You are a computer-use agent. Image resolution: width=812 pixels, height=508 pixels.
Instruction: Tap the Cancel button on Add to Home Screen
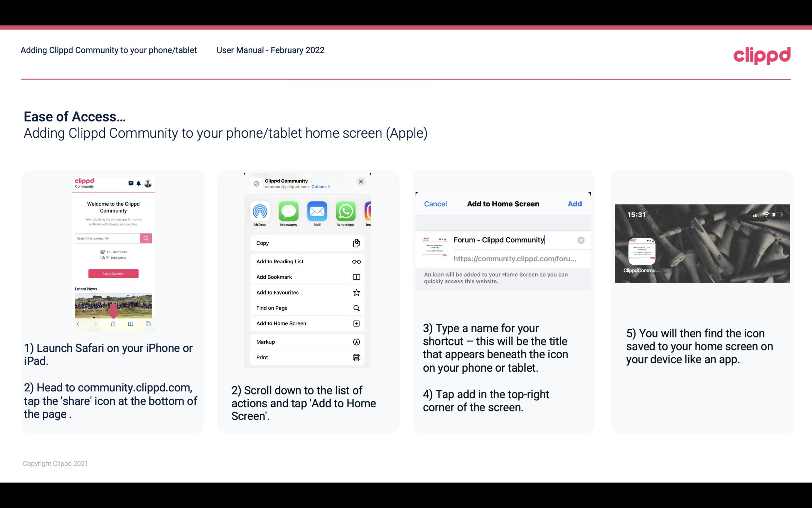pos(435,203)
